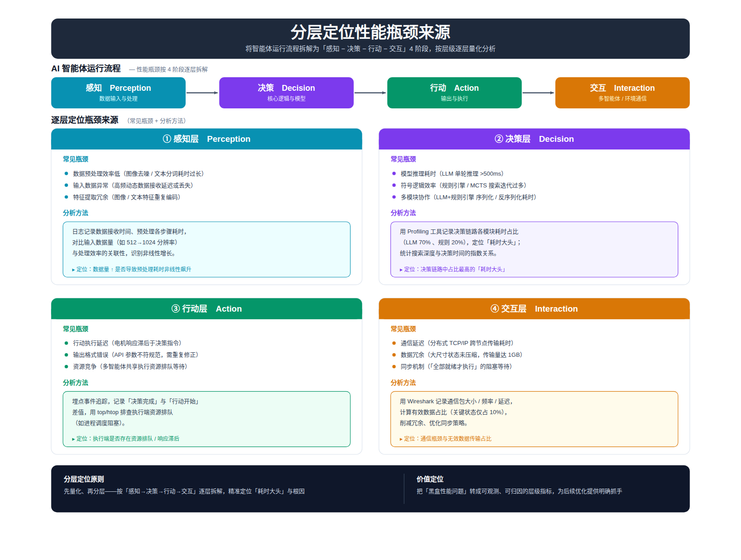The height and width of the screenshot is (560, 741).
Task: Click the AI 智能体运行流程 heading
Action: 86,69
